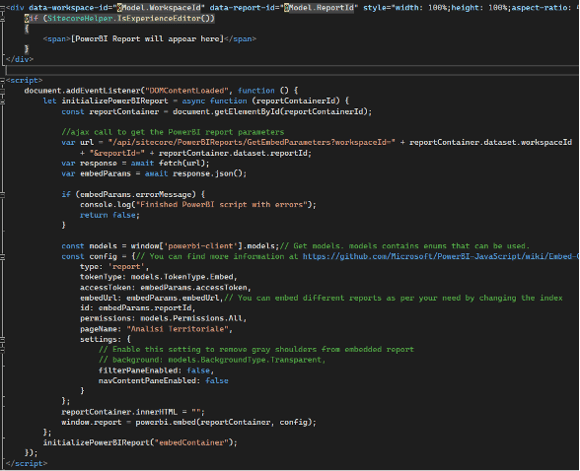Click powerbi.embed(reportContainer, config) call
The height and width of the screenshot is (471, 580).
coord(223,422)
